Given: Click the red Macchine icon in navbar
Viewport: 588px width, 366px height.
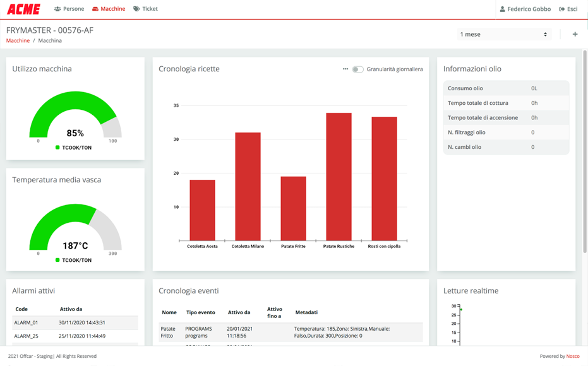Looking at the screenshot, I should click(95, 9).
